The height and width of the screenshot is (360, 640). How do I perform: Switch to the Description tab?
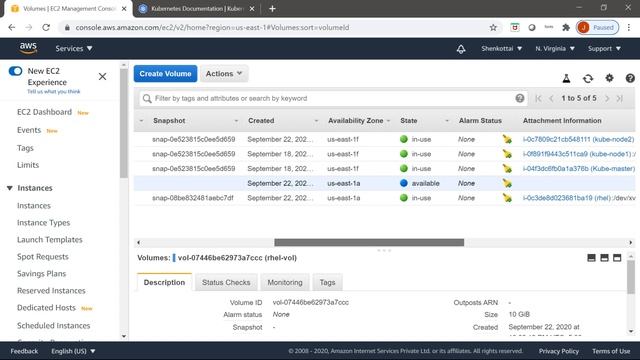coord(164,282)
